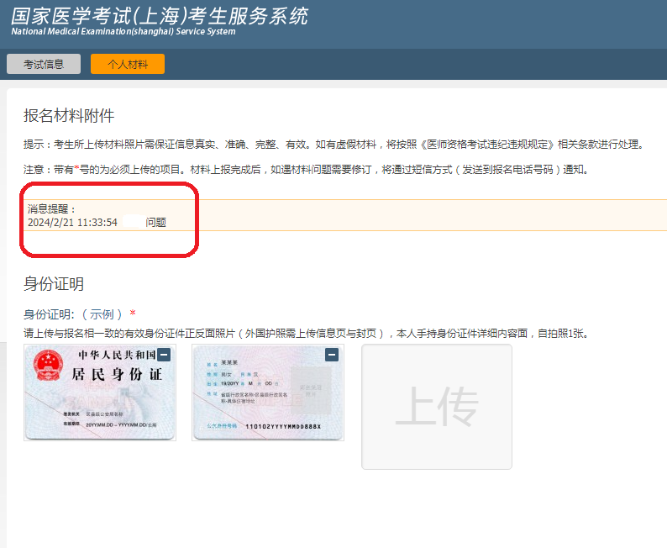
Task: Click the 上传 upload box
Action: click(436, 407)
